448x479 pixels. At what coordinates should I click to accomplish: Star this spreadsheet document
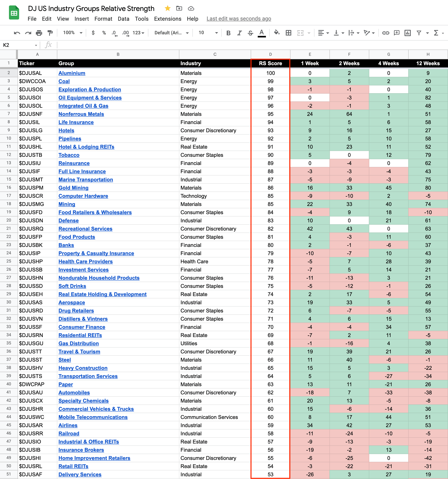(x=168, y=8)
